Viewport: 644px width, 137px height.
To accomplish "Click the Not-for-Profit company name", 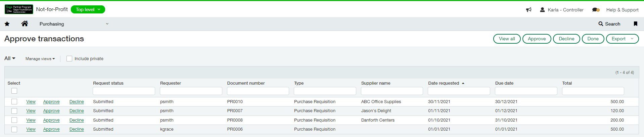I will [52, 9].
